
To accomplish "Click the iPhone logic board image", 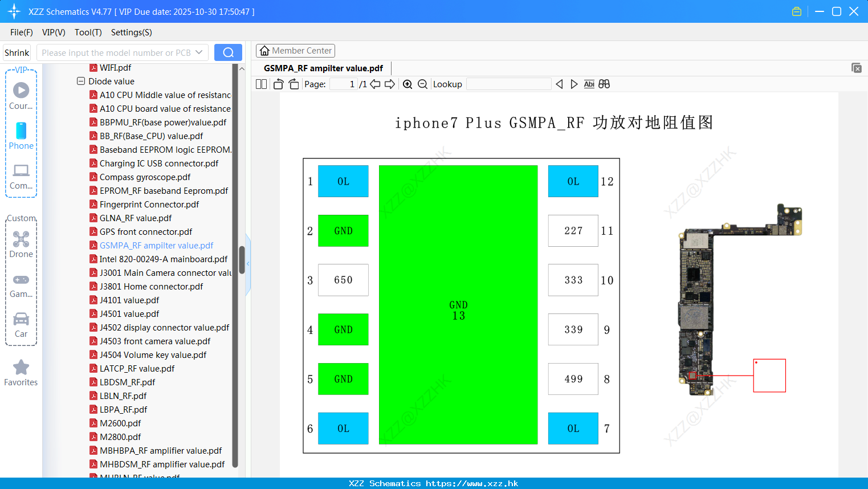I will (x=740, y=299).
